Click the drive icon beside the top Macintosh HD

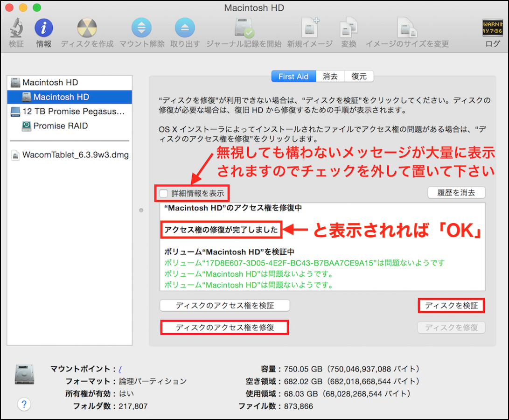(15, 83)
